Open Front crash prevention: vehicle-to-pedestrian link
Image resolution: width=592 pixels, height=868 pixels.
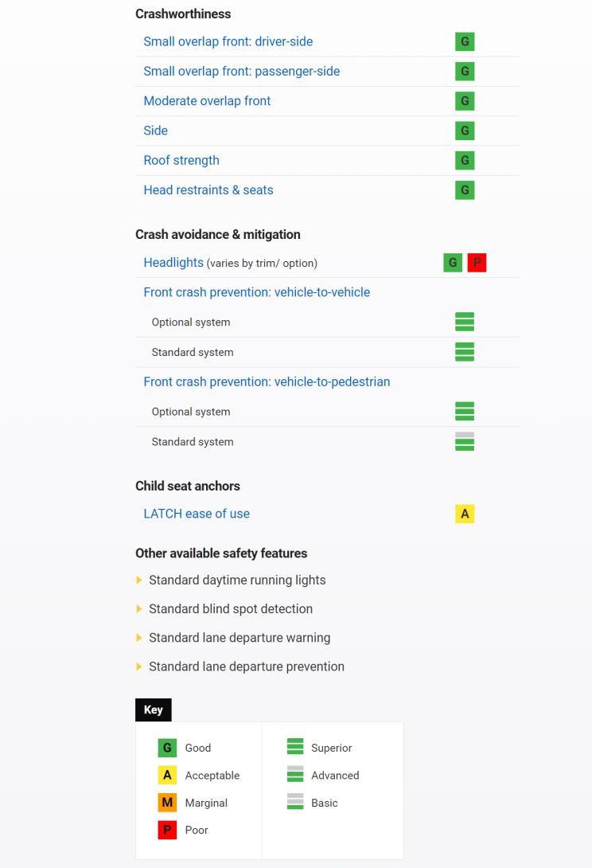pos(267,382)
